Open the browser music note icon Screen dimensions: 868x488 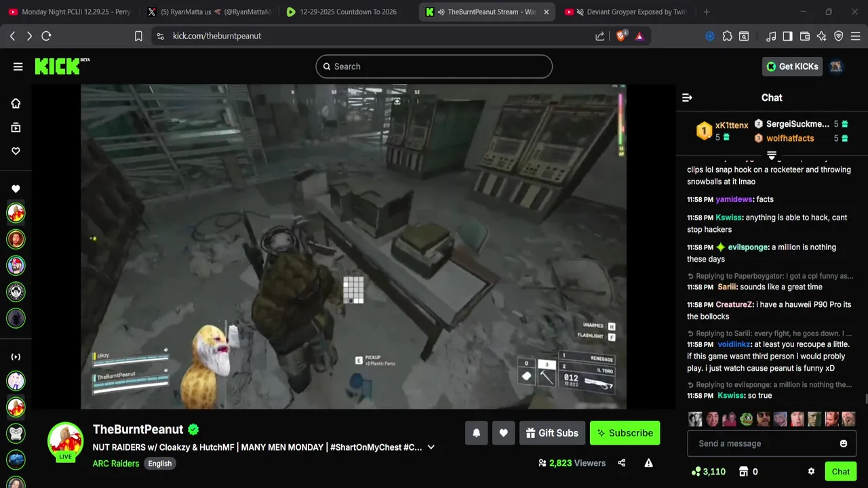pyautogui.click(x=771, y=36)
